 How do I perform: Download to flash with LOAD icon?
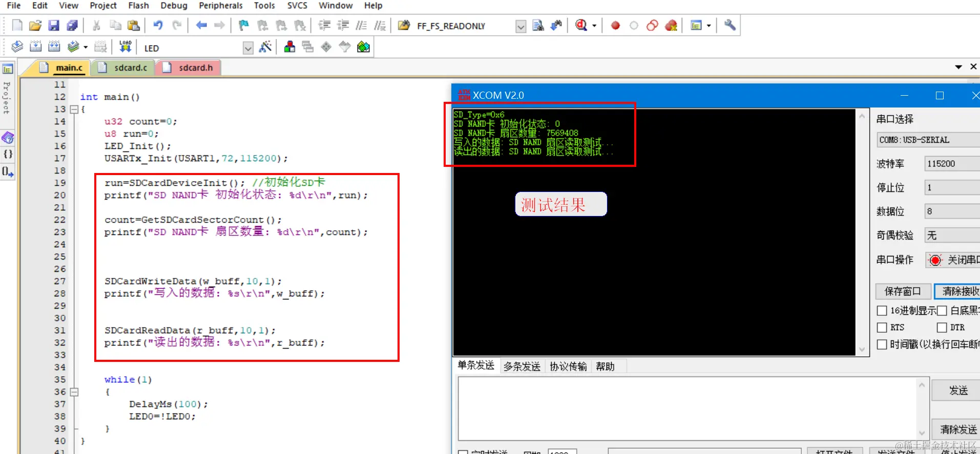125,48
